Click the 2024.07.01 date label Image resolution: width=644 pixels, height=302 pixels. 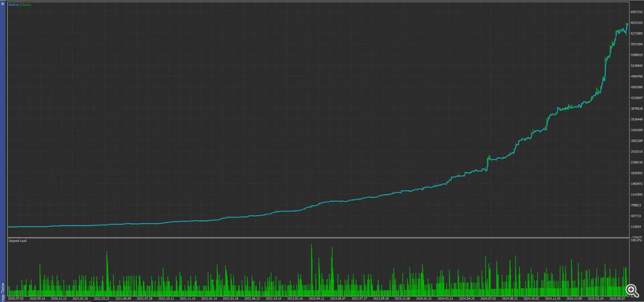pyautogui.click(x=488, y=298)
